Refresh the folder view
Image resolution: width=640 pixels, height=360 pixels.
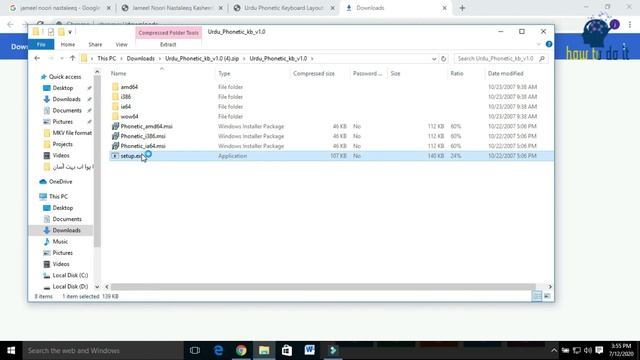click(444, 59)
